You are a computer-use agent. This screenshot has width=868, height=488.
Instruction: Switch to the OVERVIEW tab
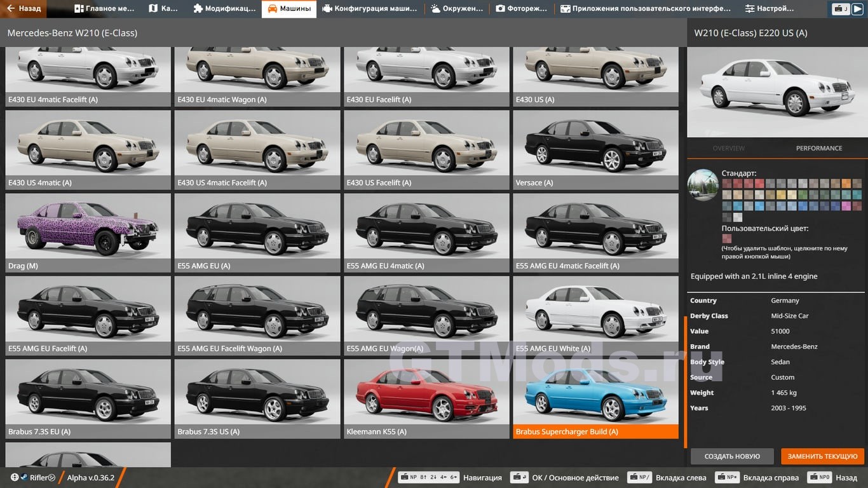point(728,148)
